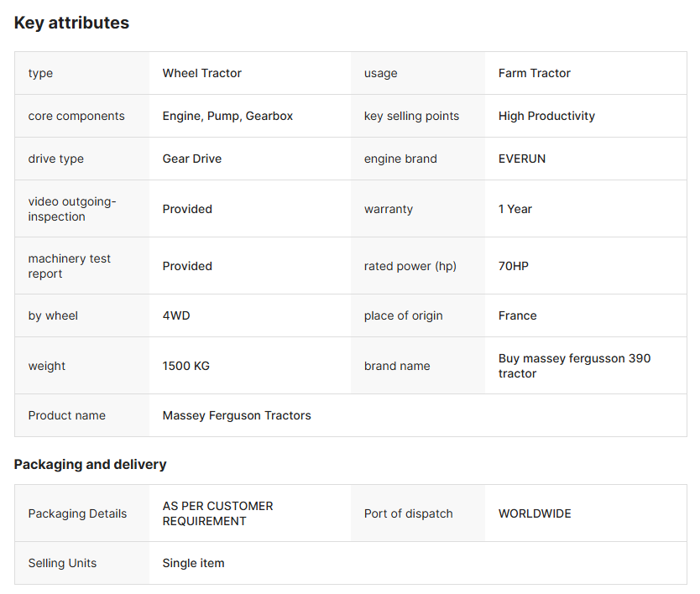Viewport: 700px width, 594px height.
Task: Click the machinery test report label
Action: tap(69, 266)
